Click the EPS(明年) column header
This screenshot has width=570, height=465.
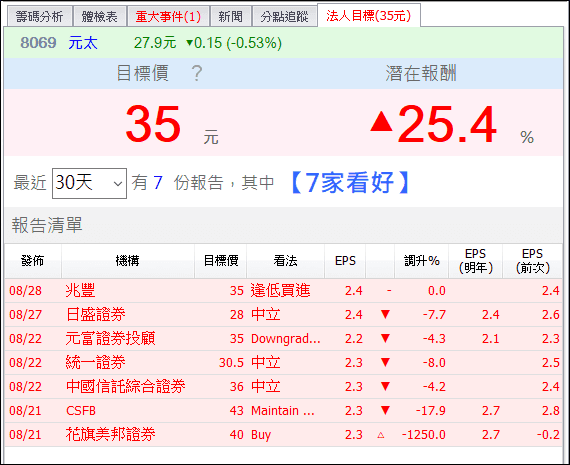(475, 261)
